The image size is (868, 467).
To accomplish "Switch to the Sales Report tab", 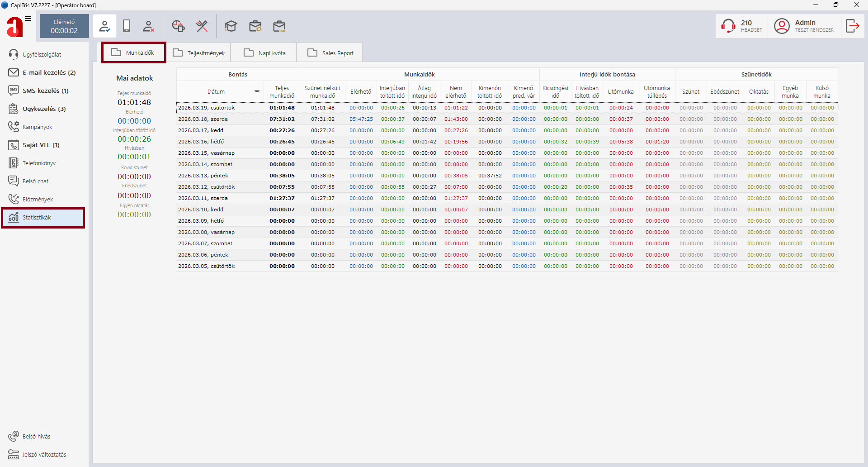I will click(330, 53).
